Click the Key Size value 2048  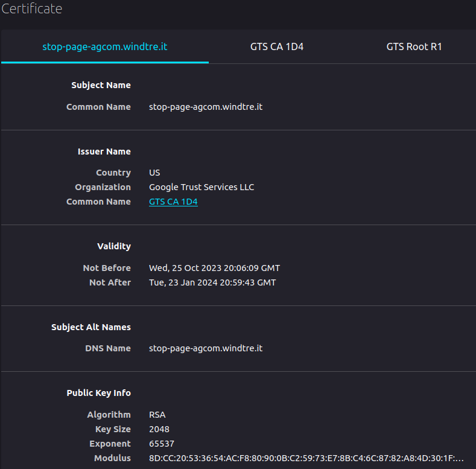click(x=159, y=429)
